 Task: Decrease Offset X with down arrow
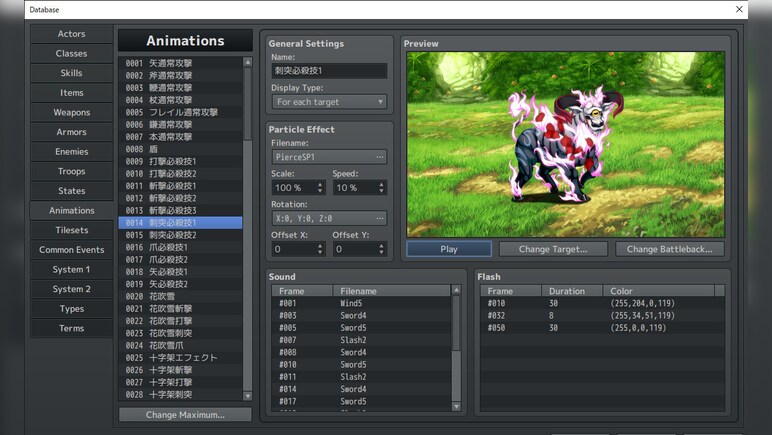click(x=320, y=252)
